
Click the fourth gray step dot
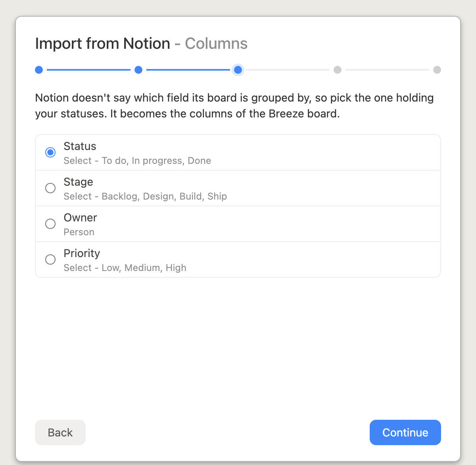tap(338, 70)
